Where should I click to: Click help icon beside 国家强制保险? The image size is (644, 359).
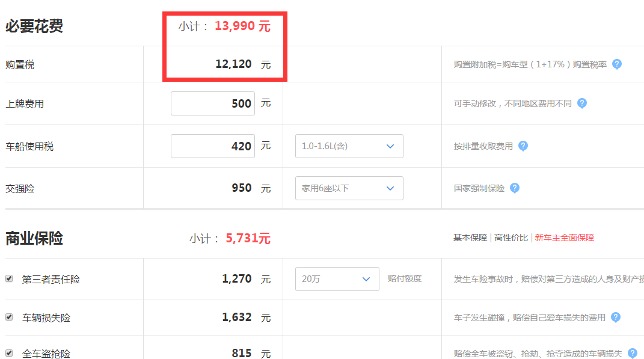pyautogui.click(x=515, y=188)
